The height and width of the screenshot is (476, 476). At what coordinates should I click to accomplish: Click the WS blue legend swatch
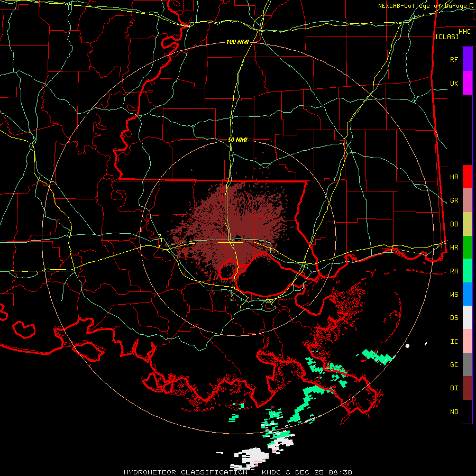point(467,294)
